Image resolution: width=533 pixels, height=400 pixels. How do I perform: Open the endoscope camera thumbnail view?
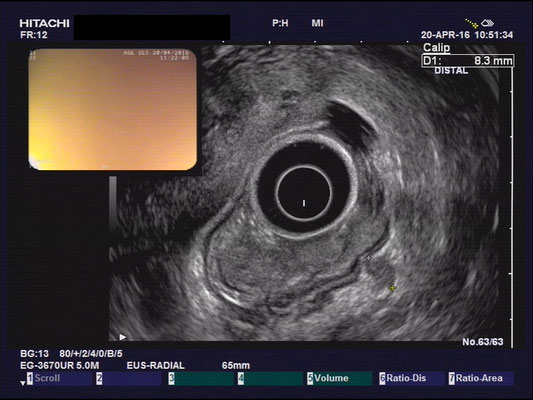pos(113,109)
